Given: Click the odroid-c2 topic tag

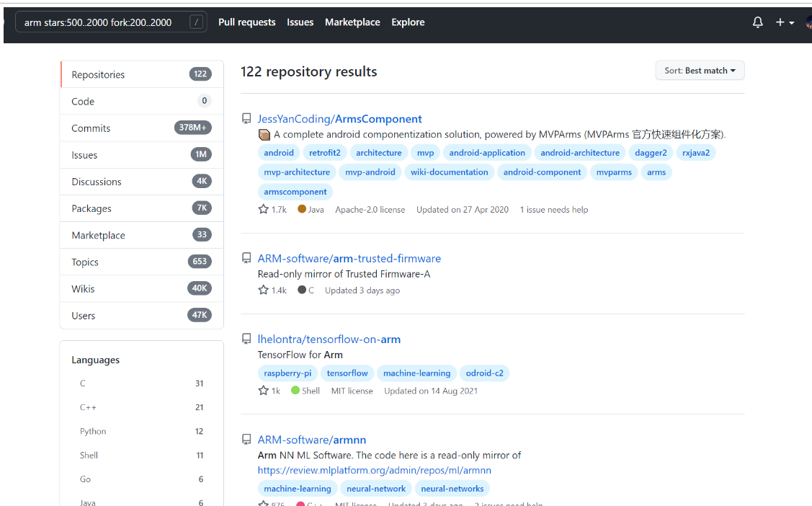Looking at the screenshot, I should (x=484, y=373).
